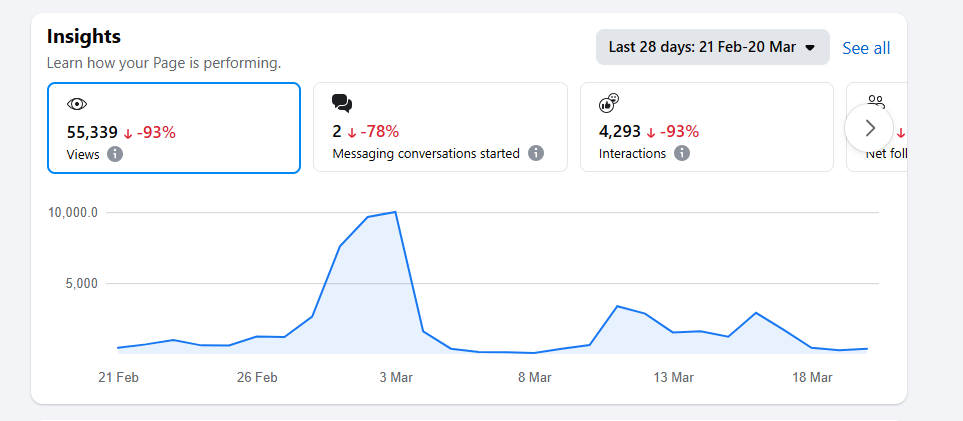This screenshot has height=421, width=963.
Task: Click the chart peak near 3 Mar
Action: (x=396, y=212)
